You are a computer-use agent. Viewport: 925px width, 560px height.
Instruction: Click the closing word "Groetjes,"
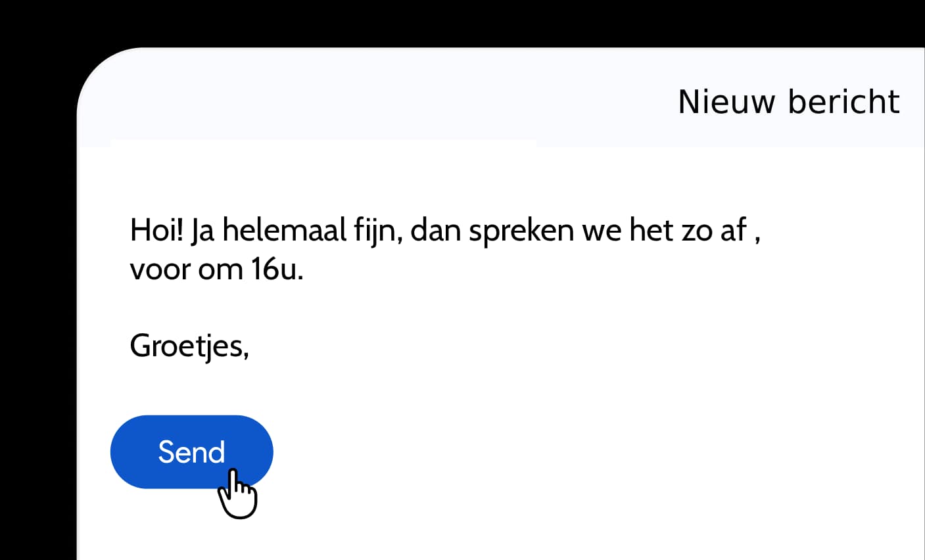click(189, 346)
